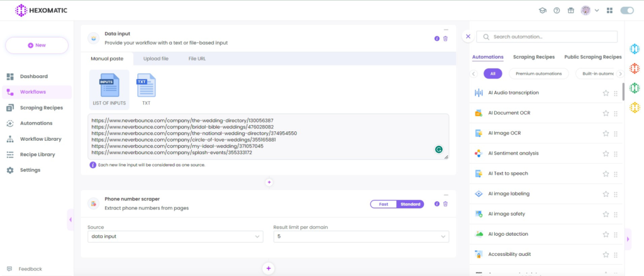Favorite AI Image OCR with the star
644x276 pixels.
[606, 133]
